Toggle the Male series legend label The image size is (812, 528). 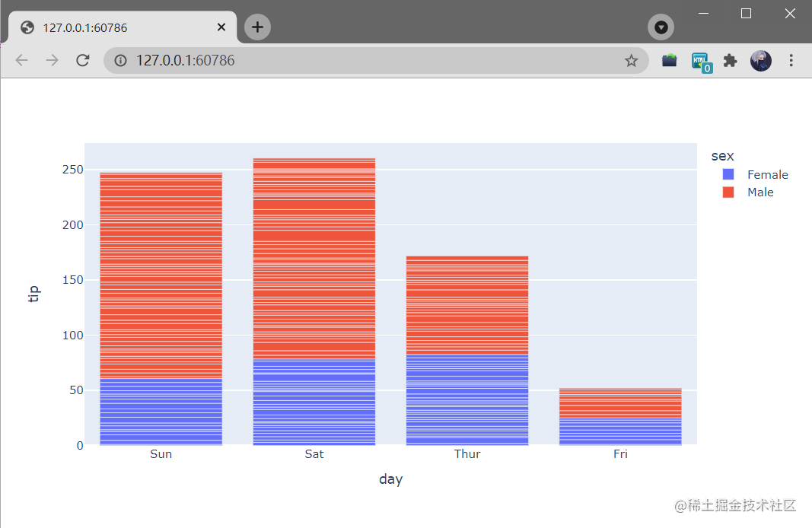760,192
